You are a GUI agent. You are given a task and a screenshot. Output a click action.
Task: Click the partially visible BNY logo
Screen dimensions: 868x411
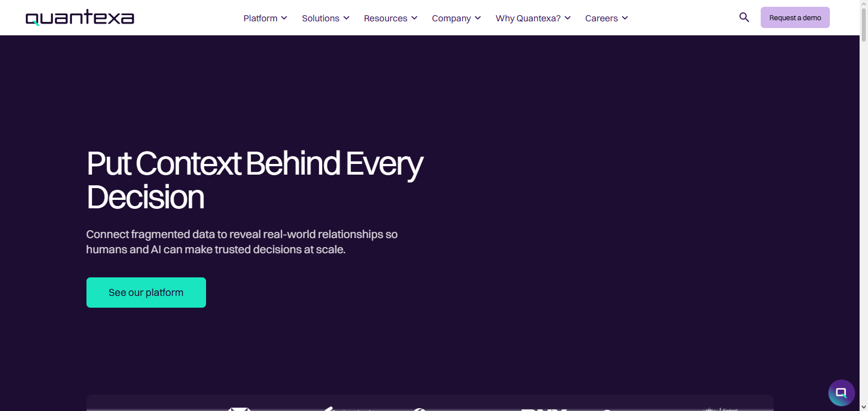pos(543,409)
